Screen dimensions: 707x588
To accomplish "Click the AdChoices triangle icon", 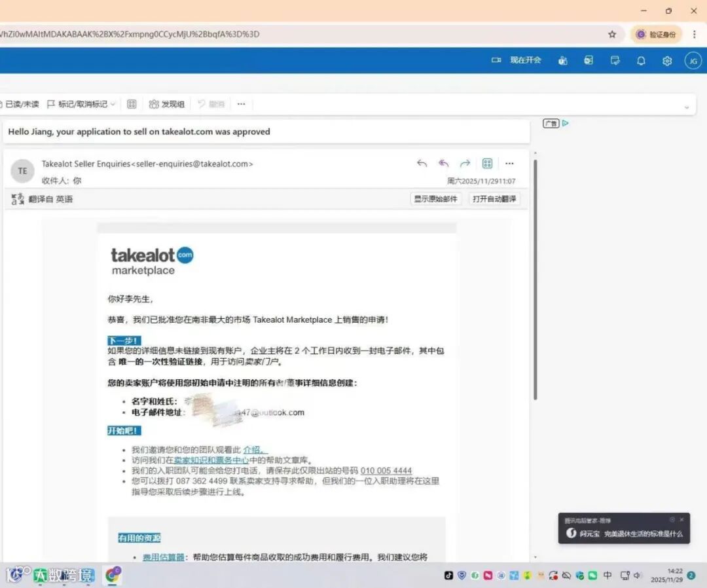I will pos(566,122).
